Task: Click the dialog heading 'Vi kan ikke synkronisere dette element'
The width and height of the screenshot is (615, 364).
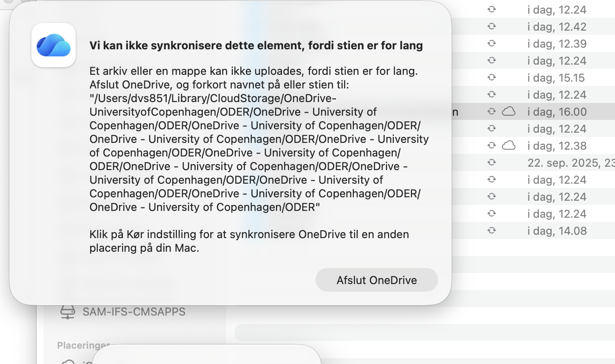Action: (256, 45)
